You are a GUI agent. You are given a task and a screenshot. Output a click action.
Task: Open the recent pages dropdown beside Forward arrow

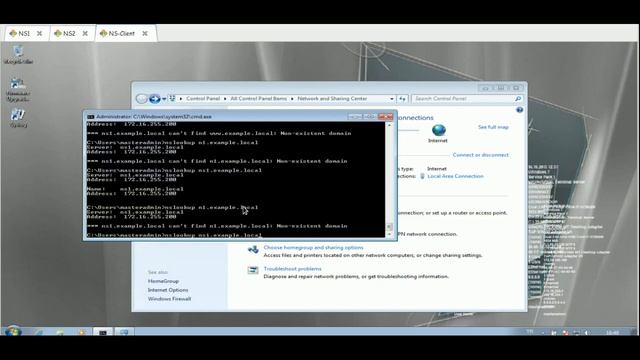[x=164, y=99]
